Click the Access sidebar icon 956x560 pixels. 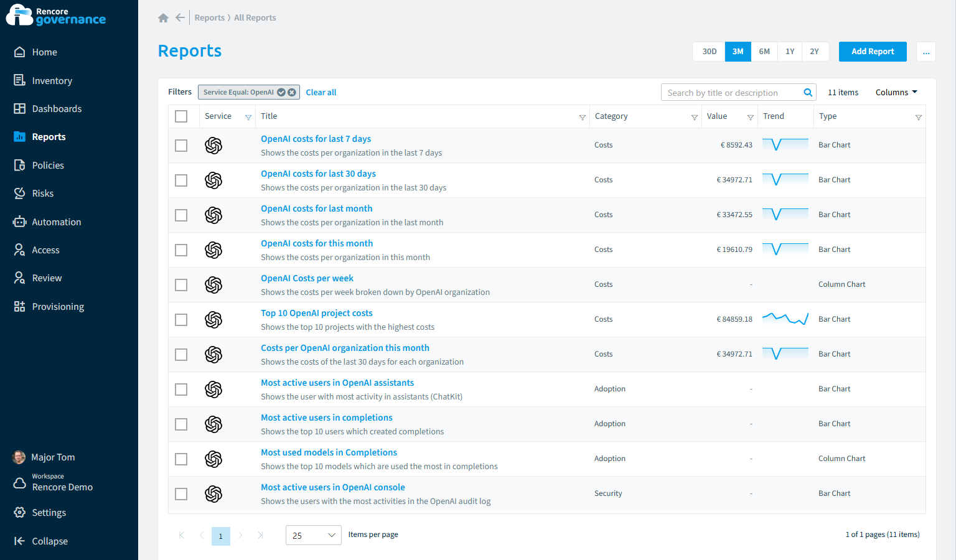coord(19,250)
